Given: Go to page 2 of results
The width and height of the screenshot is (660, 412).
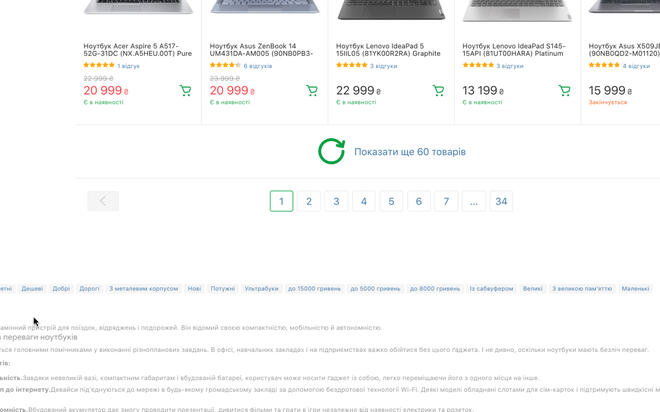Looking at the screenshot, I should click(309, 201).
